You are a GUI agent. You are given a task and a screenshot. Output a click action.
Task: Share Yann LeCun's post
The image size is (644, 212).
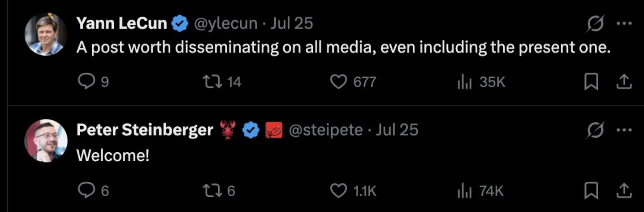coord(624,81)
